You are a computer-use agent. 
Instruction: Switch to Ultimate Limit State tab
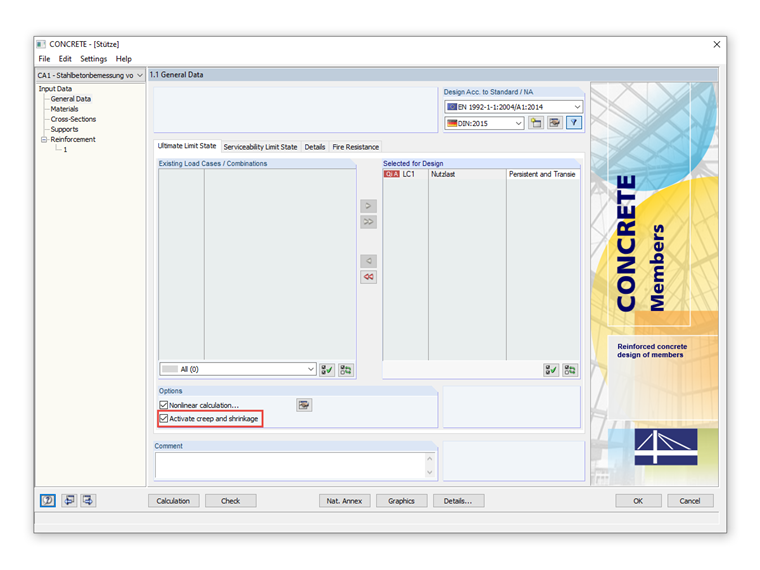(x=187, y=146)
